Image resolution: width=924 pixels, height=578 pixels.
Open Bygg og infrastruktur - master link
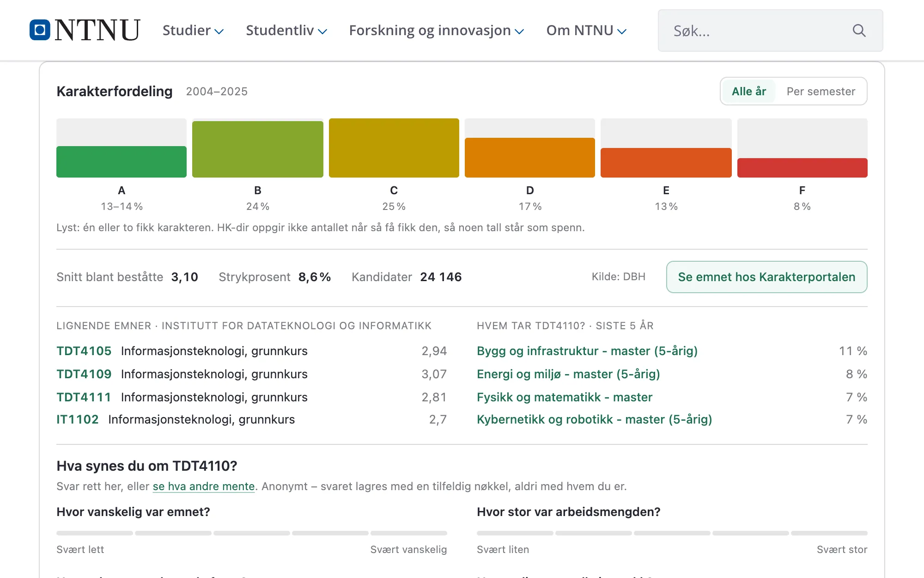pyautogui.click(x=587, y=351)
